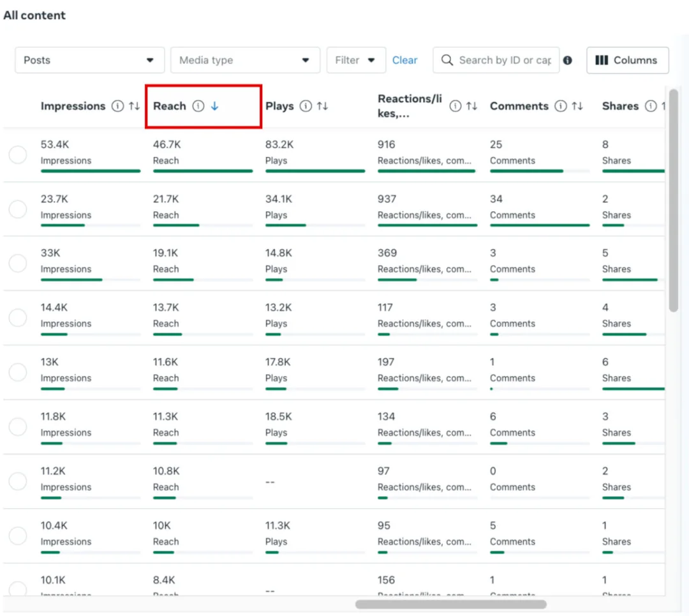The width and height of the screenshot is (689, 616).
Task: Click the 11.6K reach value
Action: click(x=165, y=363)
